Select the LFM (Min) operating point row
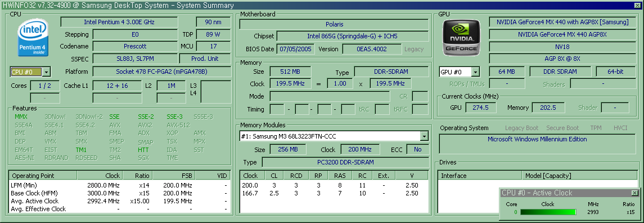 pyautogui.click(x=119, y=185)
